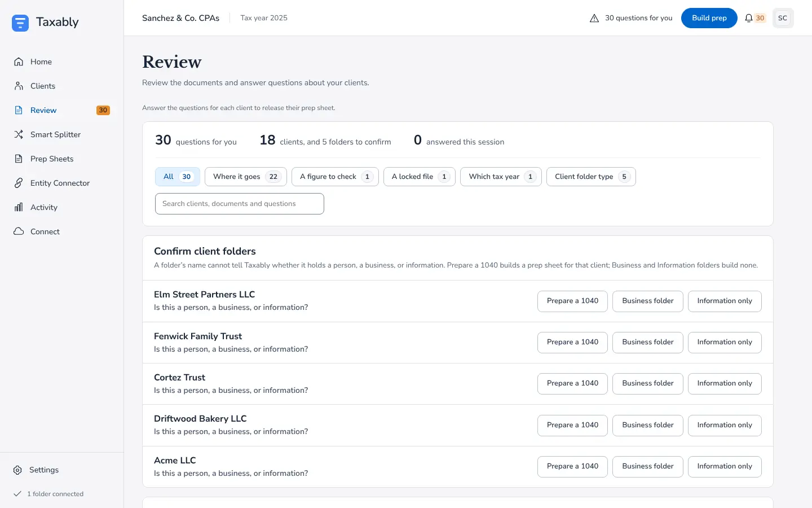Filter by A figure to check

pos(335,177)
